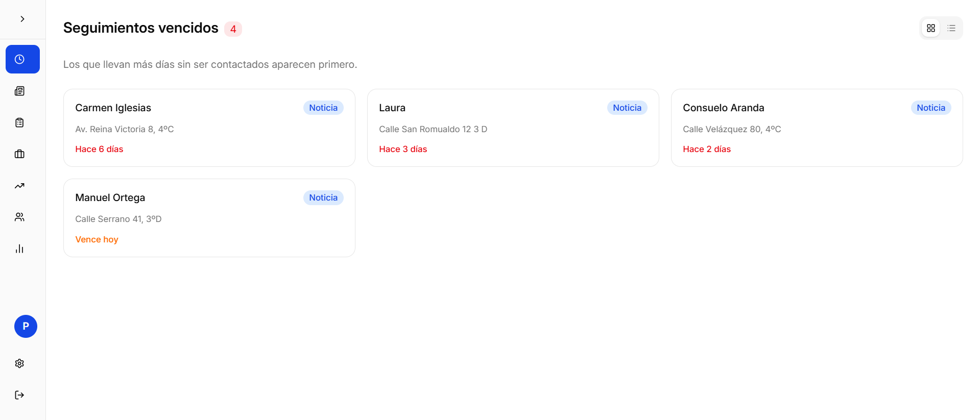Click the address Calle Serrano 41, 3ºD
Screen dimensions: 980x420
tap(118, 219)
